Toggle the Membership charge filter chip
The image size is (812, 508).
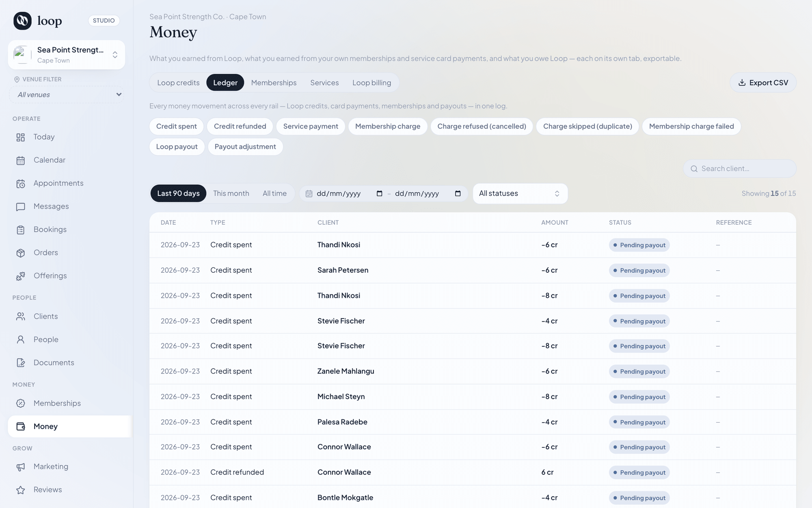pos(388,126)
